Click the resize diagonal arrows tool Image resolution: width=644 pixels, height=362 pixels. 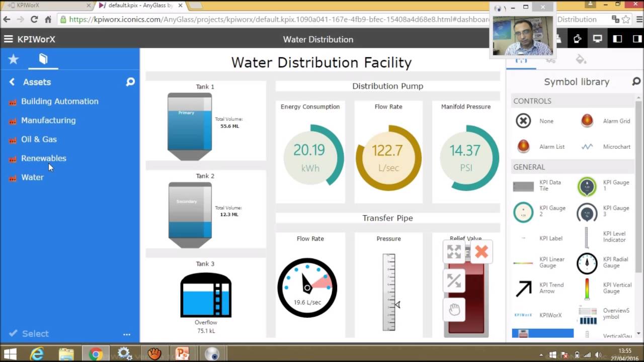tap(454, 281)
